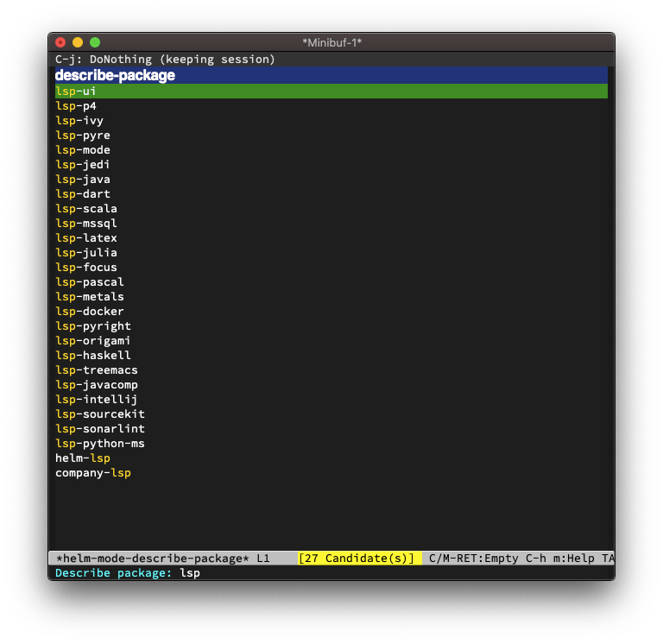The image size is (663, 644).
Task: Select the lsp-scala candidate
Action: 86,208
